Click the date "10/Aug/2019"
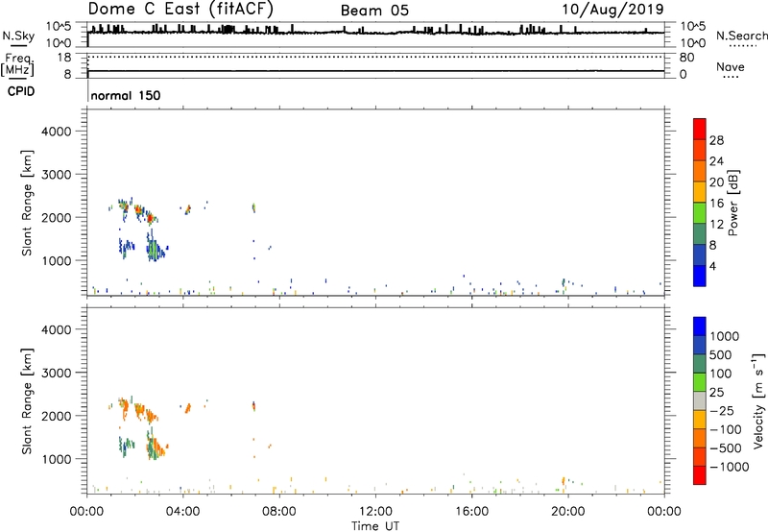The width and height of the screenshot is (768, 532). pyautogui.click(x=612, y=10)
